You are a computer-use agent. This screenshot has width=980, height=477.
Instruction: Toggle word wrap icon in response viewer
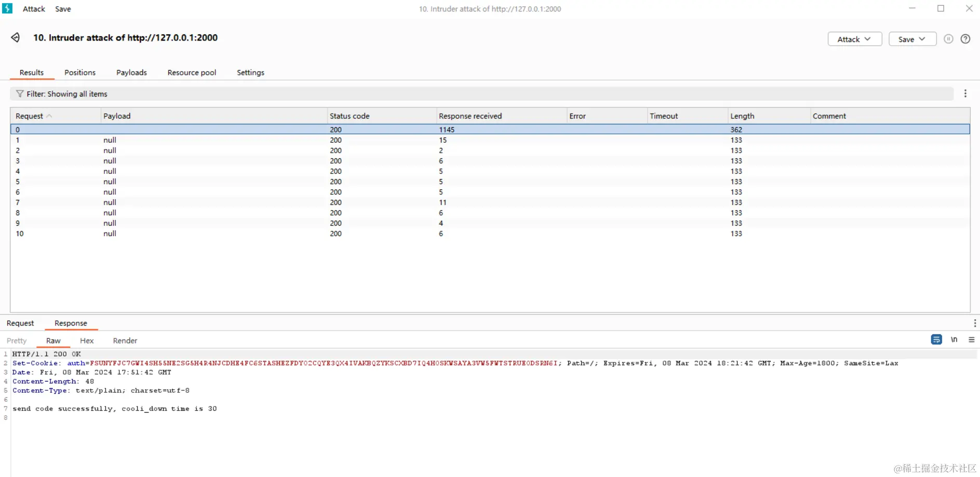(x=936, y=339)
